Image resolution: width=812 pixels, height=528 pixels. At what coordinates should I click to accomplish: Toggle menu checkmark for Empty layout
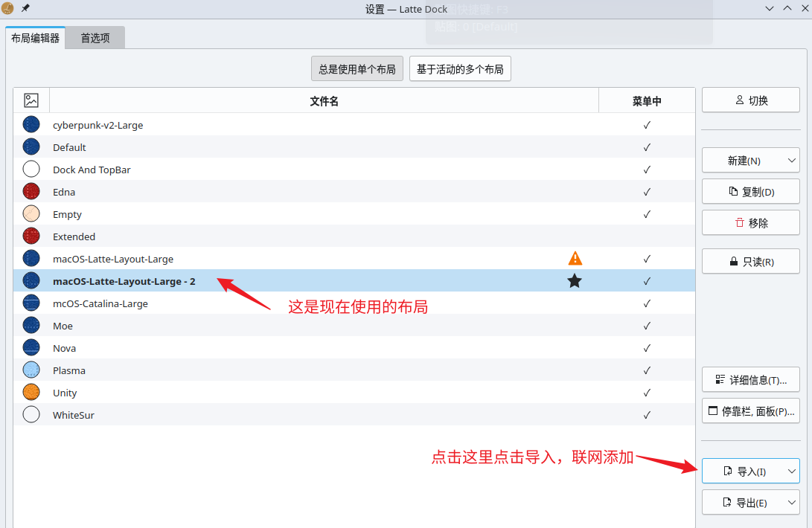pyautogui.click(x=647, y=214)
